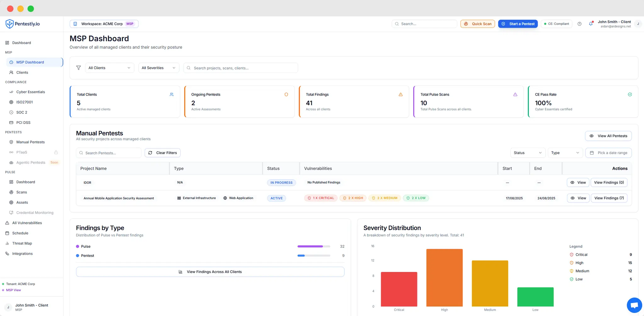This screenshot has width=644, height=316.
Task: Click the Start a Pentest button
Action: coord(518,24)
